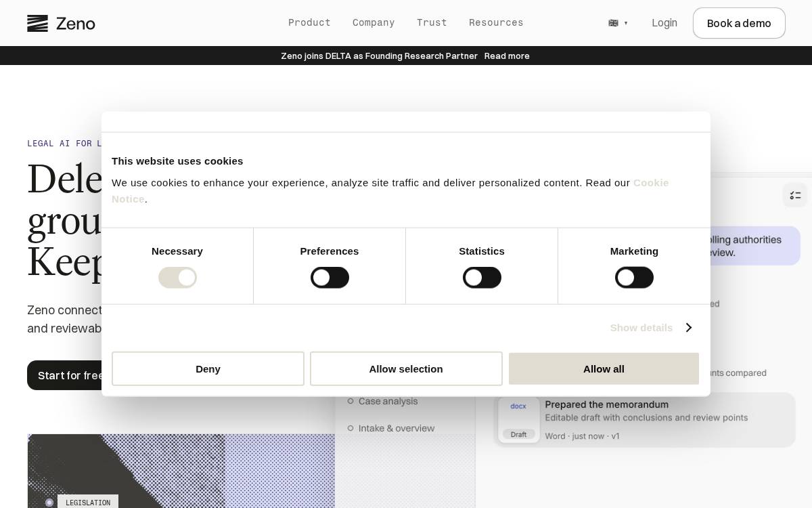Image resolution: width=812 pixels, height=508 pixels.
Task: Click the Editable draft with conclusions text
Action: pyautogui.click(x=646, y=418)
